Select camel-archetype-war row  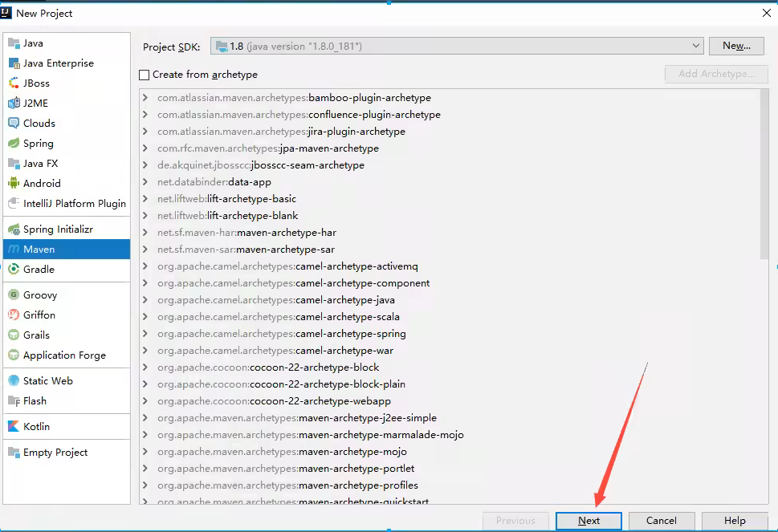pos(450,351)
